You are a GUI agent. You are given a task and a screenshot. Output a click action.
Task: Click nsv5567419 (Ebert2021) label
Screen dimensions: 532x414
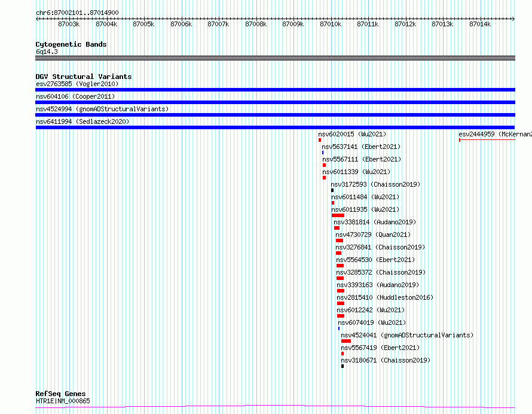[x=380, y=348]
